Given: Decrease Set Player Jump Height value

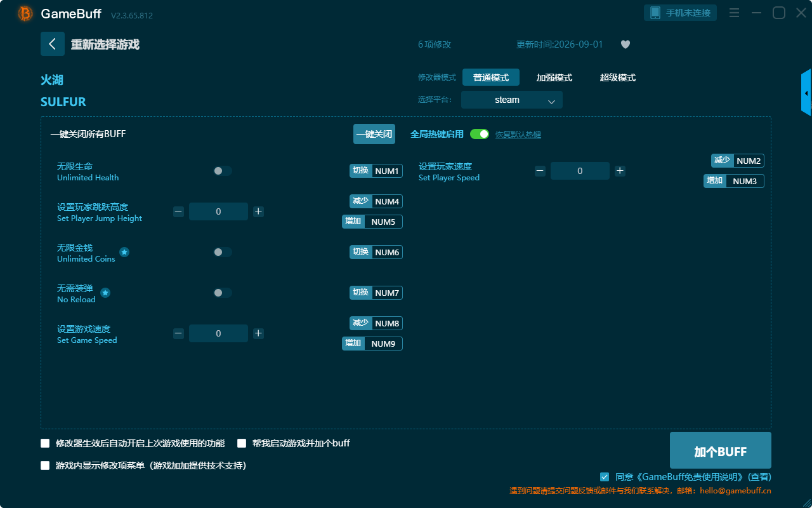Looking at the screenshot, I should [178, 211].
